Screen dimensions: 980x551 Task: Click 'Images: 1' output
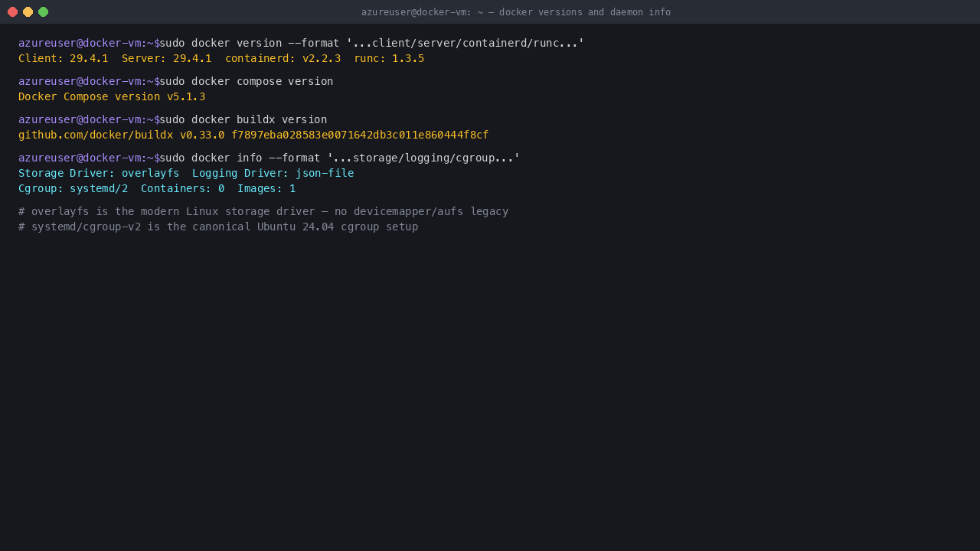266,188
